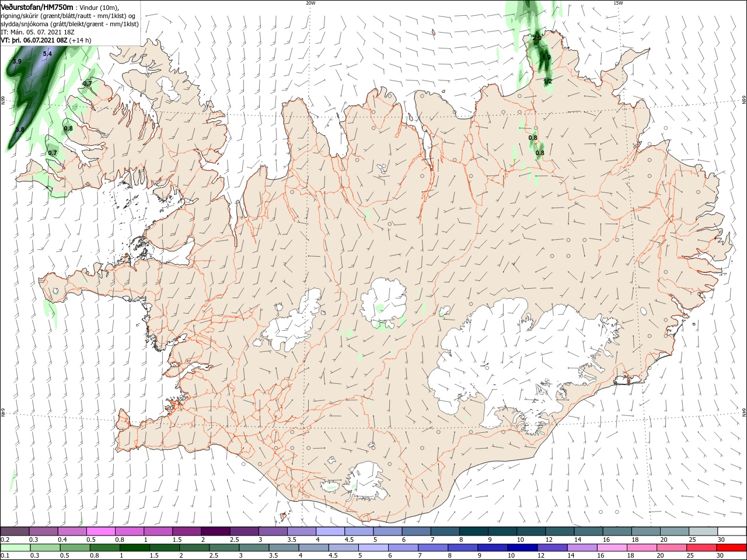Select the dark teal 9–10 snow swatch
Screen dimensions: 747x560
502,531
